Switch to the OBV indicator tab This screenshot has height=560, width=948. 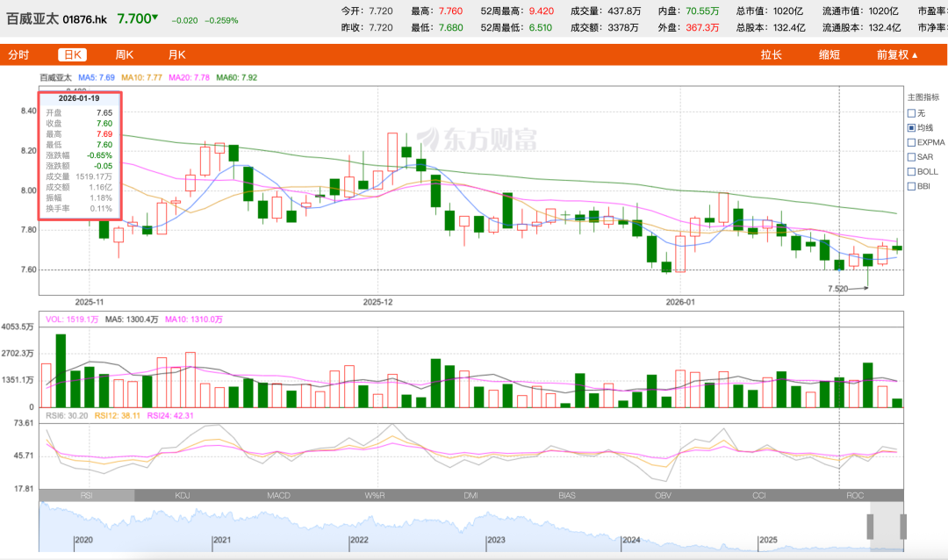664,495
